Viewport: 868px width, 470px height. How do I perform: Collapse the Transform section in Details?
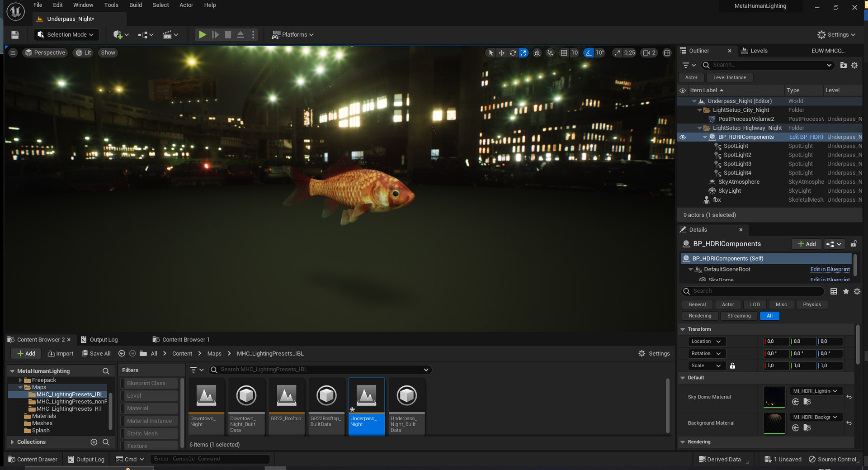pyautogui.click(x=683, y=329)
